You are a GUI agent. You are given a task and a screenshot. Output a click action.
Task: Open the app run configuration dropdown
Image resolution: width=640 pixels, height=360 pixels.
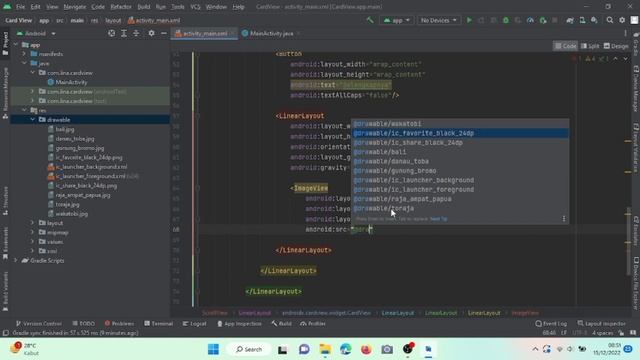(x=396, y=20)
